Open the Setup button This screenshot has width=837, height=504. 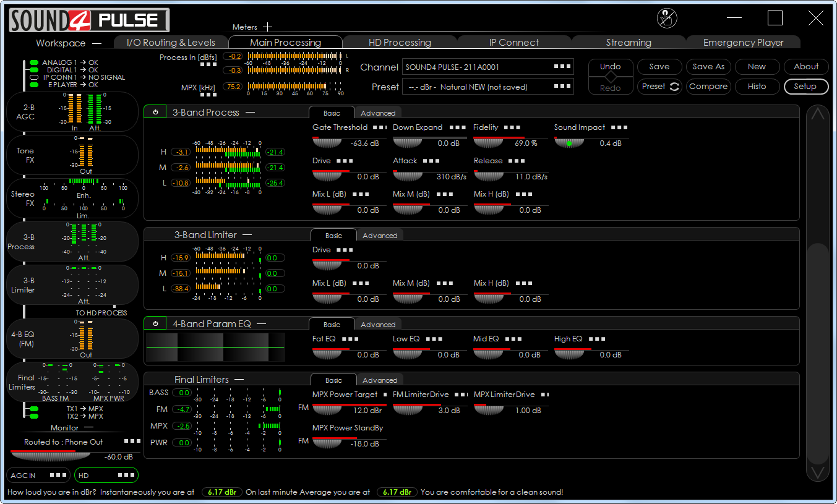tap(806, 87)
